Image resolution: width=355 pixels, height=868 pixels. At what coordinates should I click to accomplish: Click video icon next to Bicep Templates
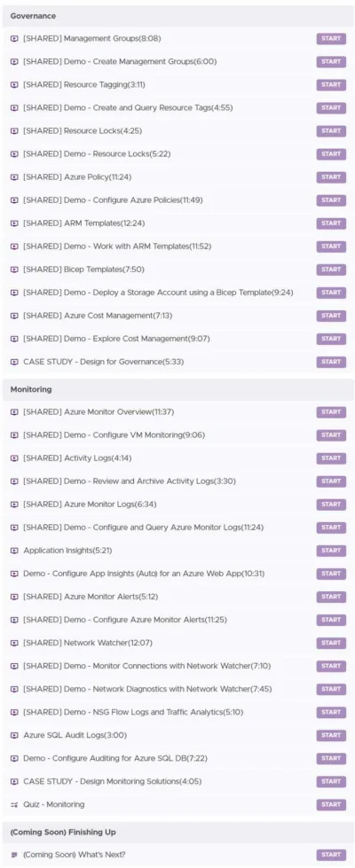coord(14,270)
